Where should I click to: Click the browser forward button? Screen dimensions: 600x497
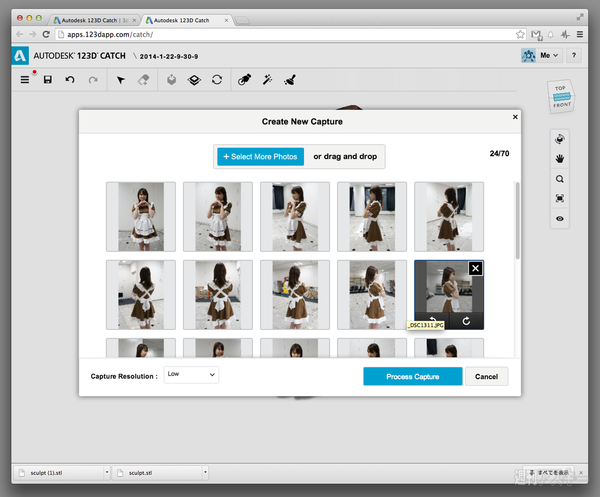pos(33,34)
